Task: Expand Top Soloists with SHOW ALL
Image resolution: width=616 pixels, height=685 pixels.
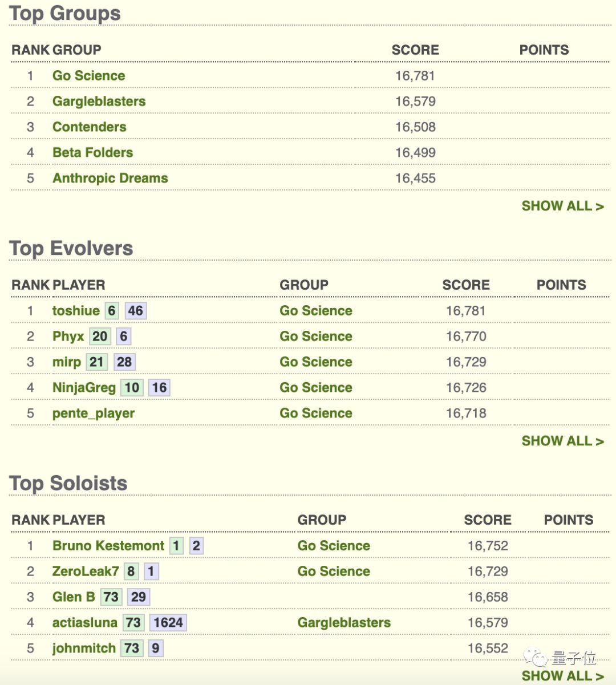Action: pos(562,676)
